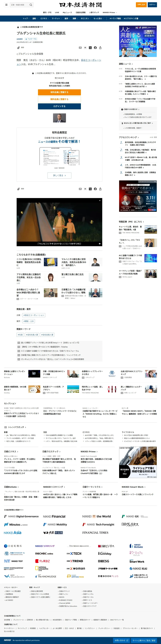Open the 朝刊・夕刊 menu item
Viewport: 161px width, 644px height.
point(47,13)
